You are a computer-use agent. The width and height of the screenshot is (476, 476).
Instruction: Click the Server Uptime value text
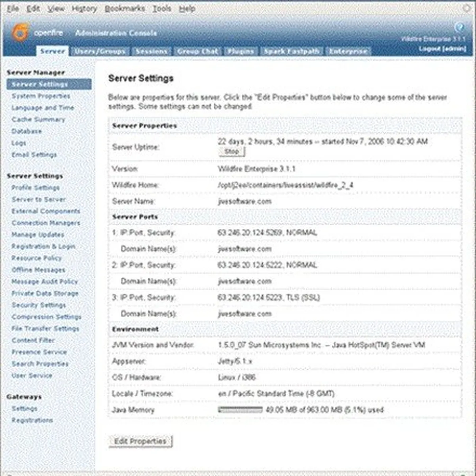point(323,142)
